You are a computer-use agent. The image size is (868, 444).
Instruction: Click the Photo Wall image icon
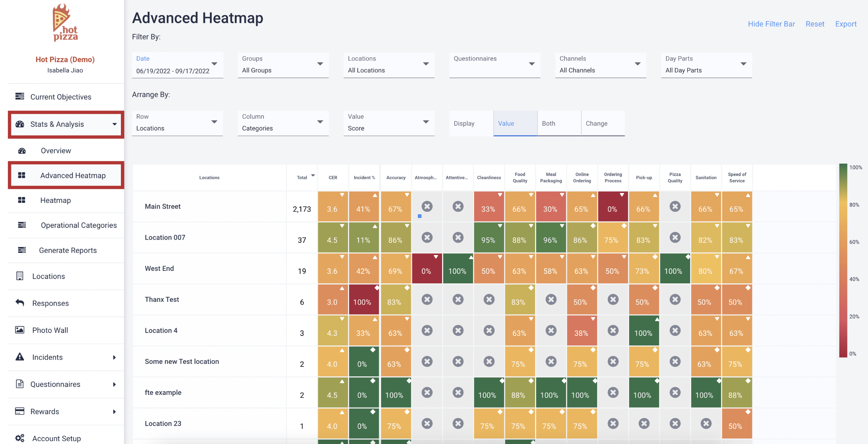[20, 330]
